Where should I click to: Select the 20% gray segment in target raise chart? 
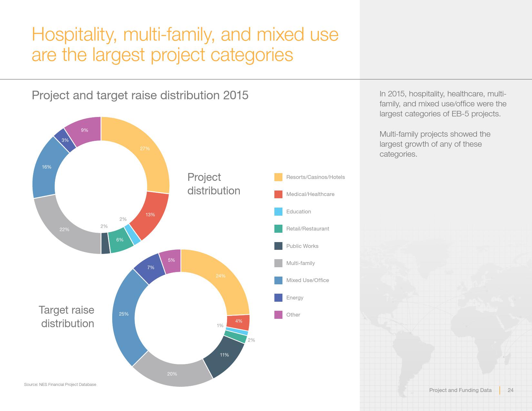pyautogui.click(x=172, y=374)
